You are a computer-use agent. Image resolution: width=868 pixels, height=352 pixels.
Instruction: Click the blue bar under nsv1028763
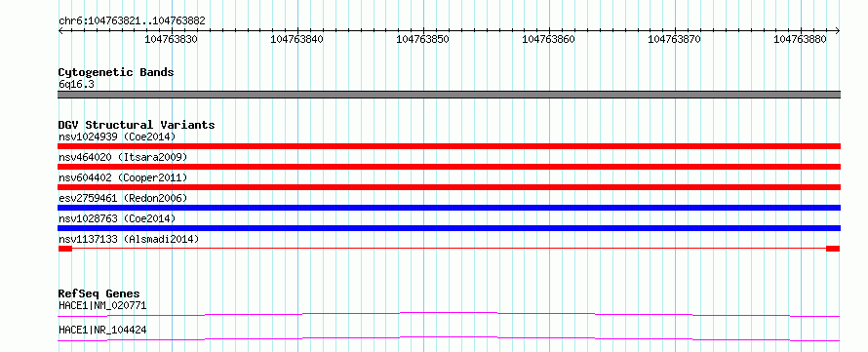click(449, 228)
